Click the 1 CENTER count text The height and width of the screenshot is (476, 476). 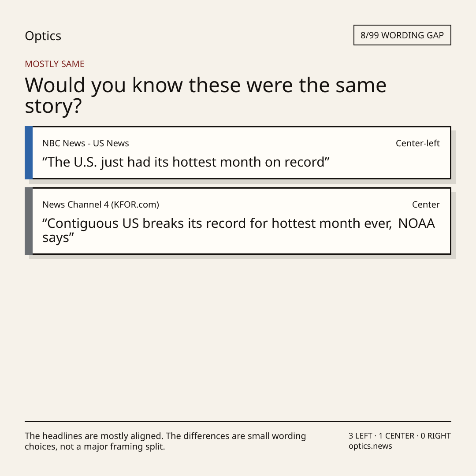tap(396, 436)
